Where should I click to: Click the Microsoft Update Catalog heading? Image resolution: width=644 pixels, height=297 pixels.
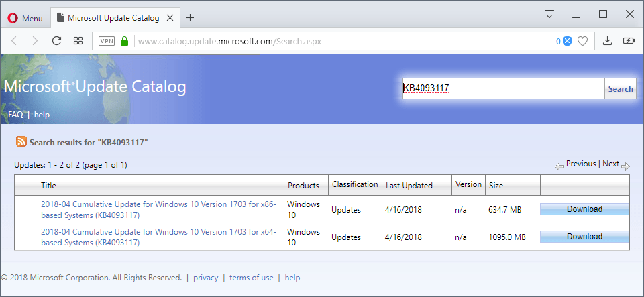(x=95, y=86)
